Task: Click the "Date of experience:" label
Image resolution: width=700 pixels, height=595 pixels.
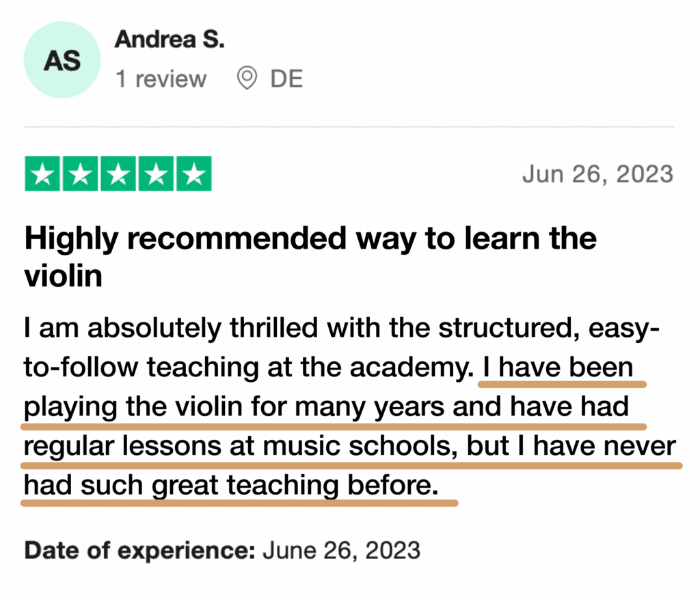Action: 139,549
